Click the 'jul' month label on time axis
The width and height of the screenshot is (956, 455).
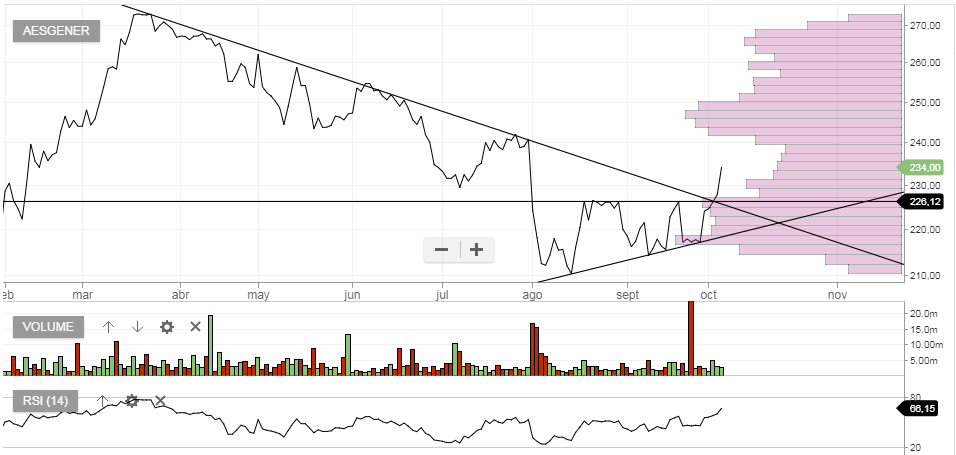pyautogui.click(x=443, y=295)
